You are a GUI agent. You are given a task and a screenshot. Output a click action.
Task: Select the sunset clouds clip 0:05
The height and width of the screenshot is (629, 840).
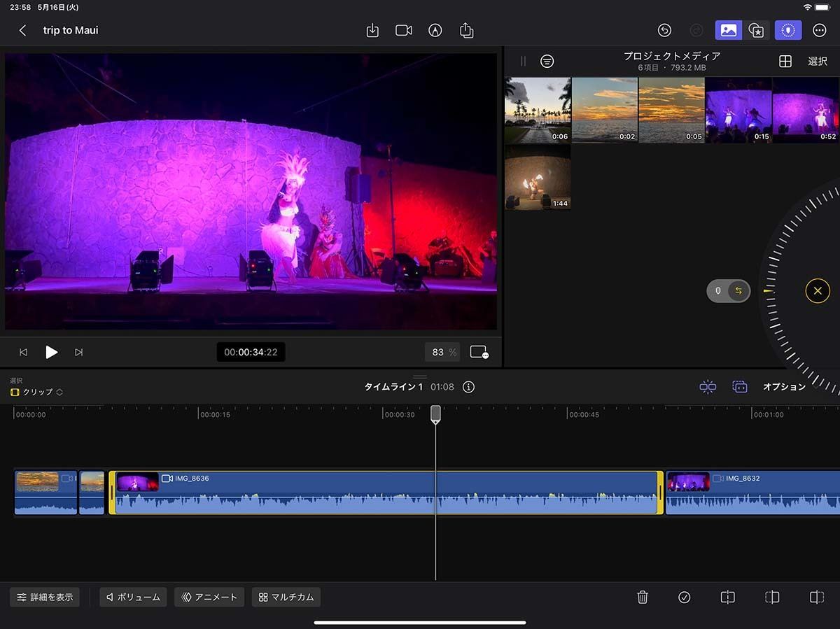(x=671, y=110)
